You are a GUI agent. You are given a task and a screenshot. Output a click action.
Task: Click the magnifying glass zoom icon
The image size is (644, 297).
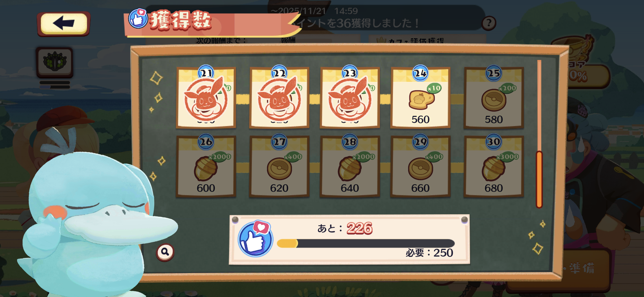(x=165, y=252)
